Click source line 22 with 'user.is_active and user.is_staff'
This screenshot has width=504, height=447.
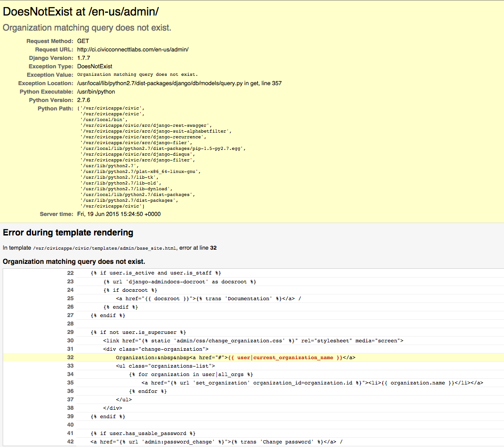pyautogui.click(x=156, y=273)
